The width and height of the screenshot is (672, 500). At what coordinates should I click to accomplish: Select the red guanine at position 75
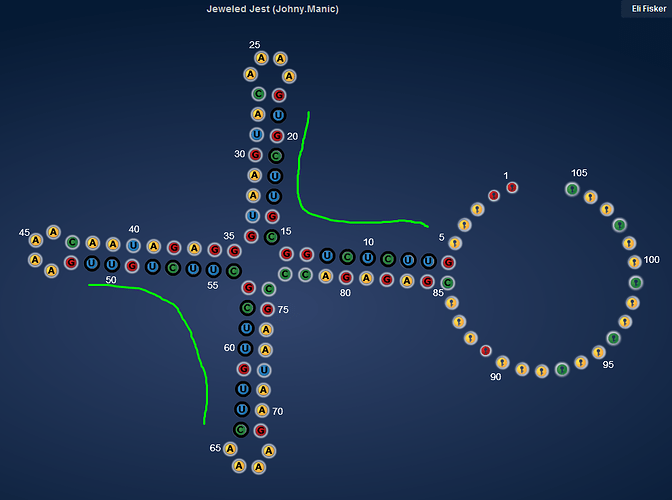pyautogui.click(x=267, y=309)
